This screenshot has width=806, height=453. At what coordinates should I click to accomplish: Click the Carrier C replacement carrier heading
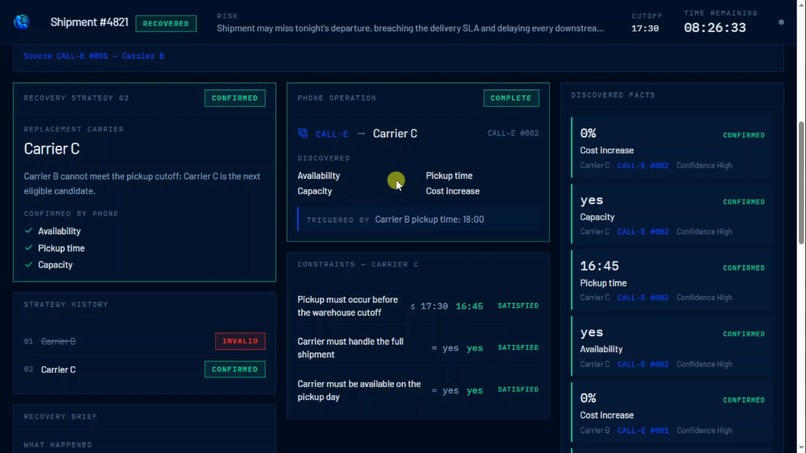tap(51, 149)
